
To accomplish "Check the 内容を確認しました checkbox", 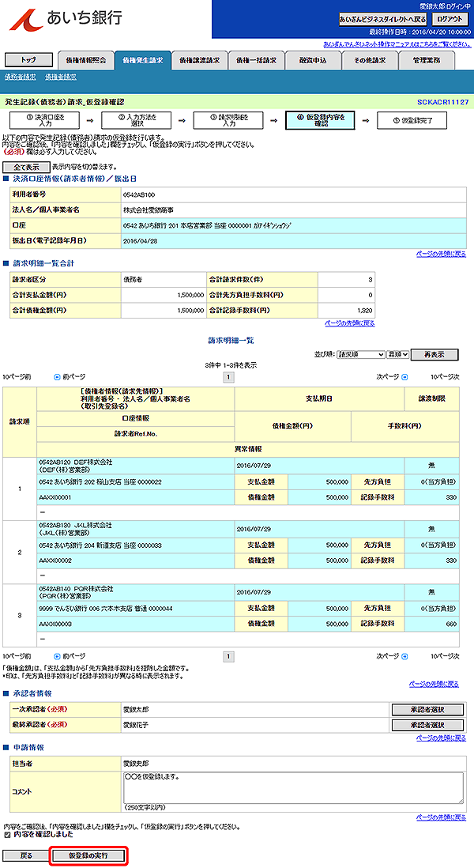I will pyautogui.click(x=7, y=834).
